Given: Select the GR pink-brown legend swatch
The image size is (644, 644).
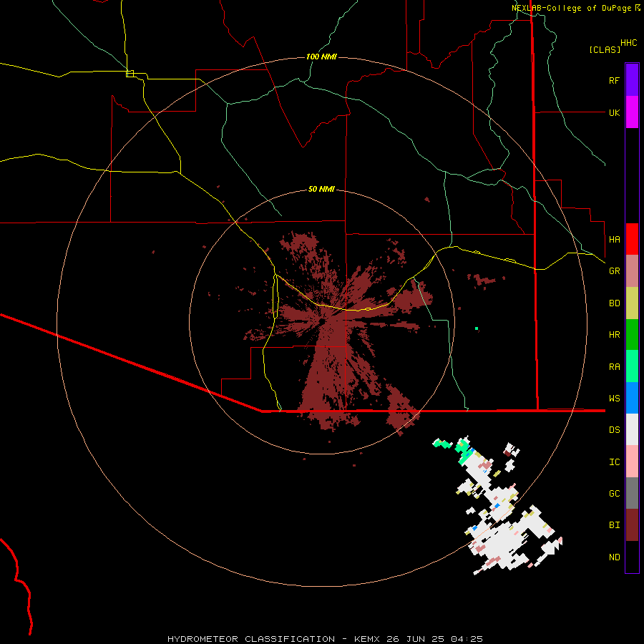Looking at the screenshot, I should 632,271.
